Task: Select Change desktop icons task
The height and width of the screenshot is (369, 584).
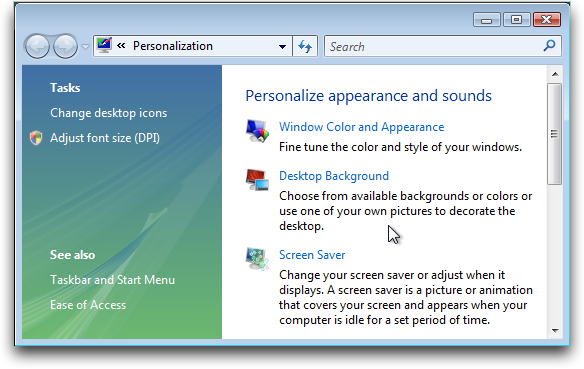Action: (109, 113)
